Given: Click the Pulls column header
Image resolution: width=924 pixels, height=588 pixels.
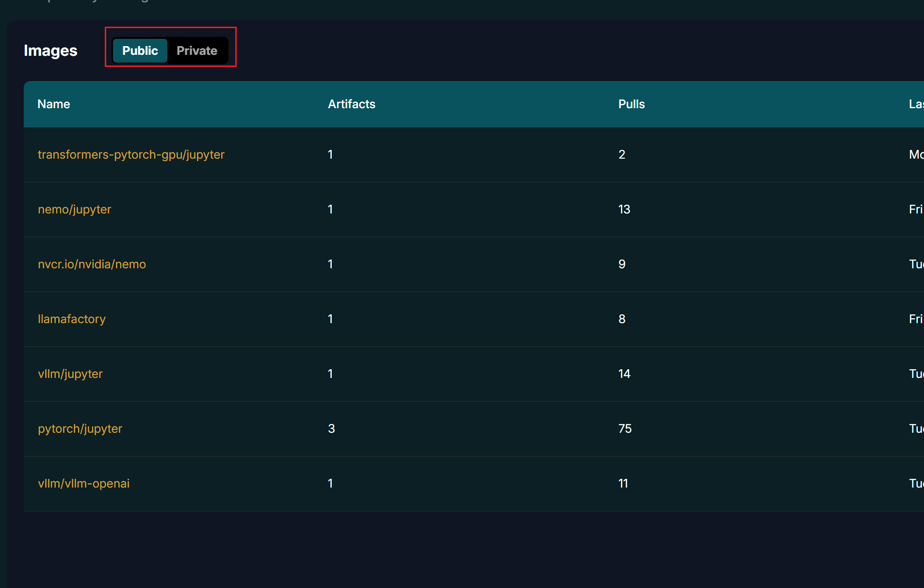Looking at the screenshot, I should 631,104.
